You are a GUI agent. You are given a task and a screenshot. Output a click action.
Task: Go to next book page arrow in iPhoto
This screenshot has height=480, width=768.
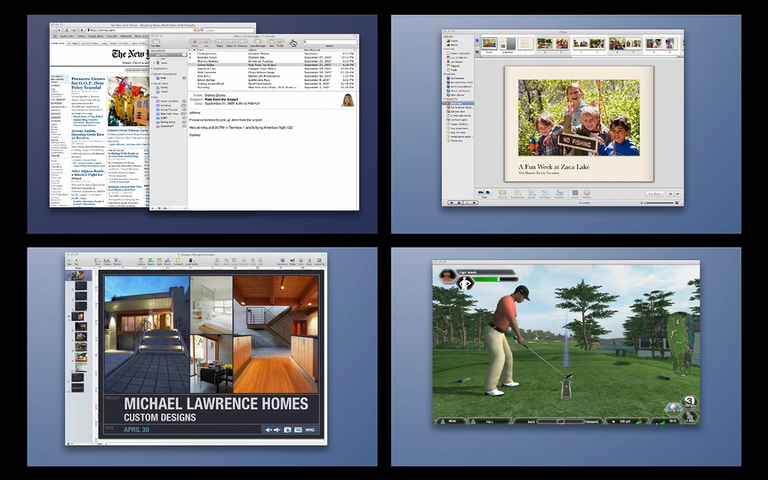[x=678, y=194]
